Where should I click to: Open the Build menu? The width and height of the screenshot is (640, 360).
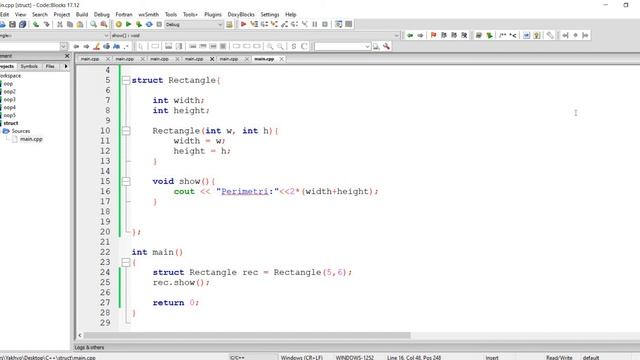(82, 14)
